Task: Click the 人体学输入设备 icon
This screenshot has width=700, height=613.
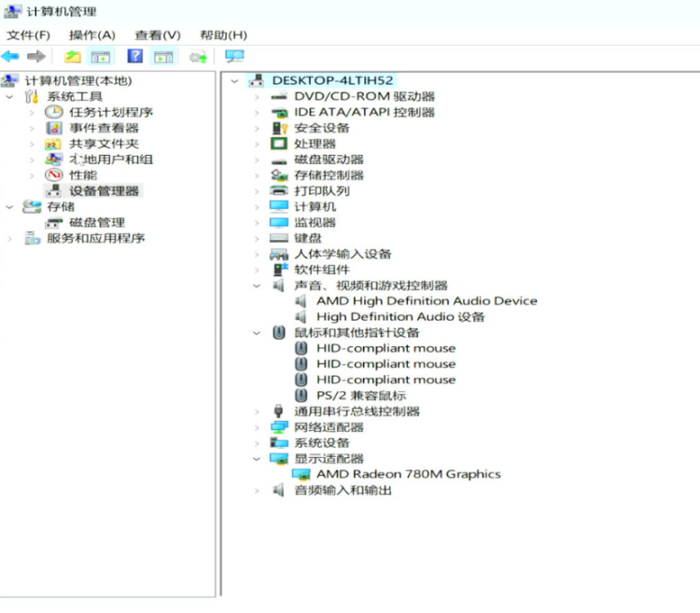Action: tap(279, 254)
